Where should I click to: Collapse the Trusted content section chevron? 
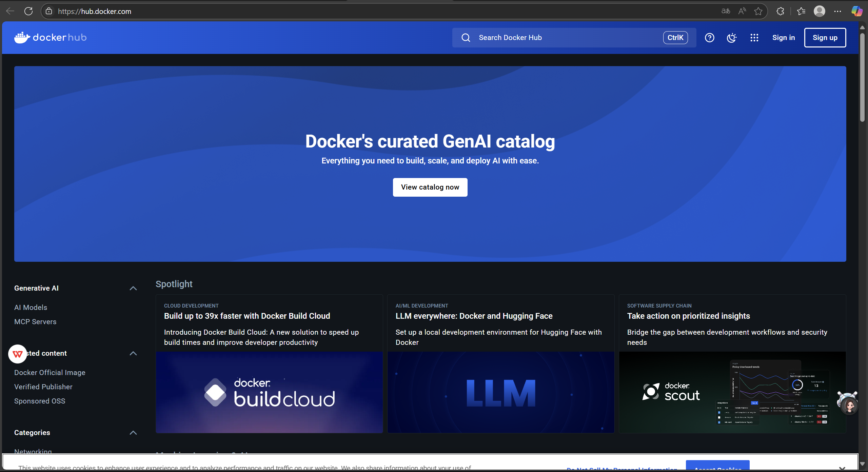[133, 353]
